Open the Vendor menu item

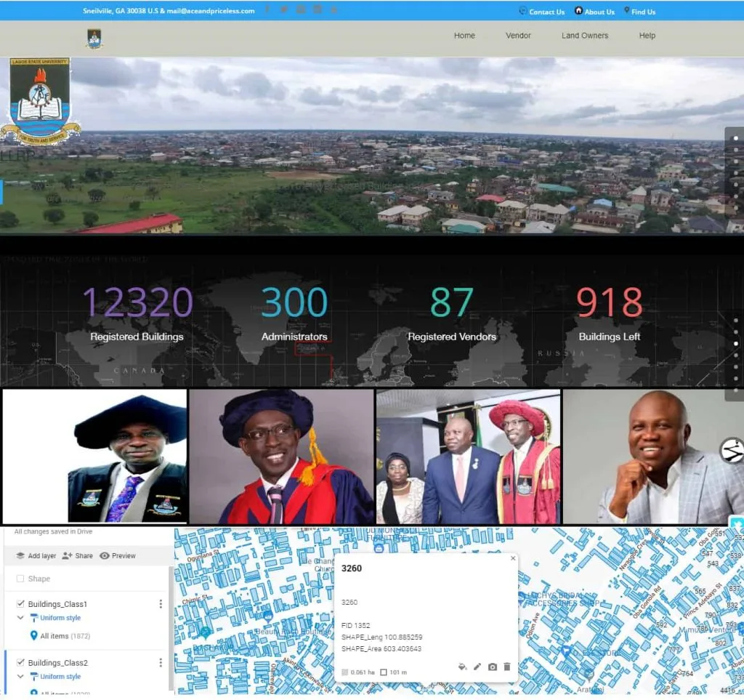[518, 36]
